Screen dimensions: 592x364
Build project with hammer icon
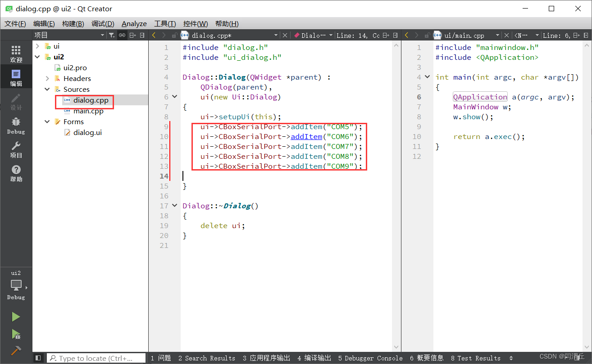point(16,350)
